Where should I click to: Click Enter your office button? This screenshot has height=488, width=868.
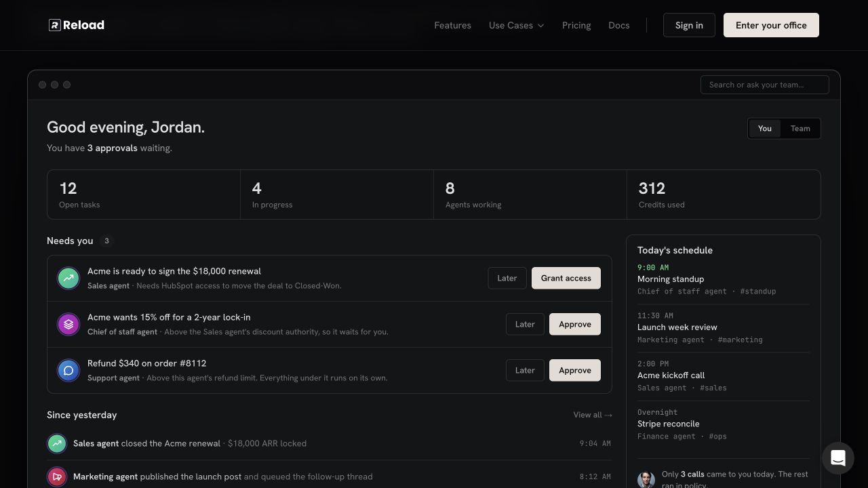[771, 25]
